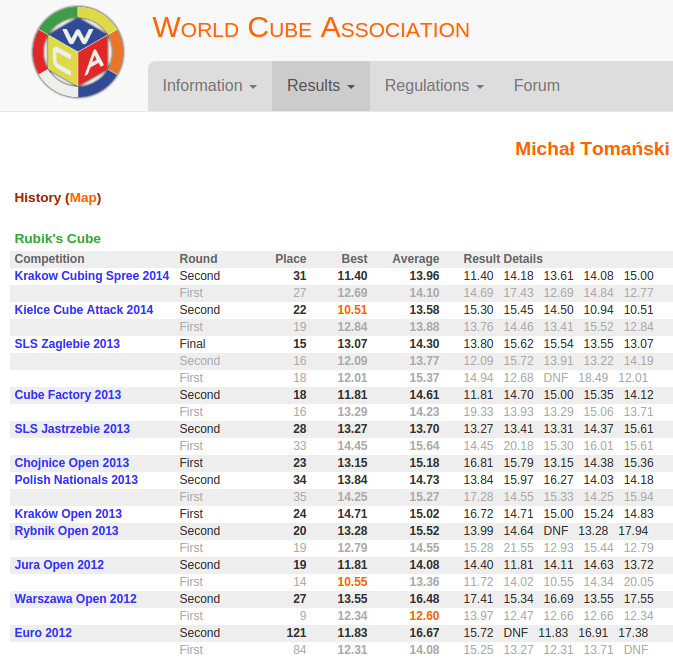Open the Regulations dropdown menu
The image size is (673, 659).
[x=434, y=86]
